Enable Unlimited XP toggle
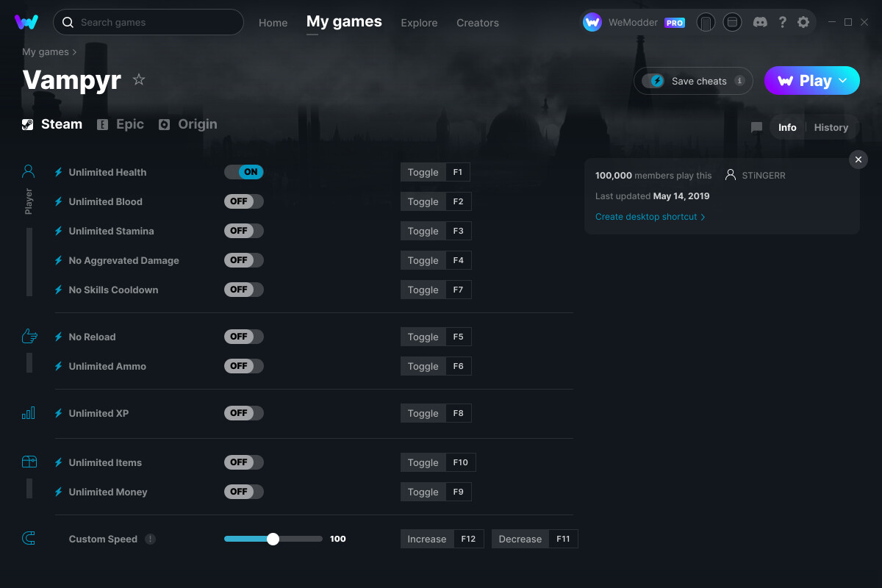Image resolution: width=882 pixels, height=588 pixels. coord(244,413)
